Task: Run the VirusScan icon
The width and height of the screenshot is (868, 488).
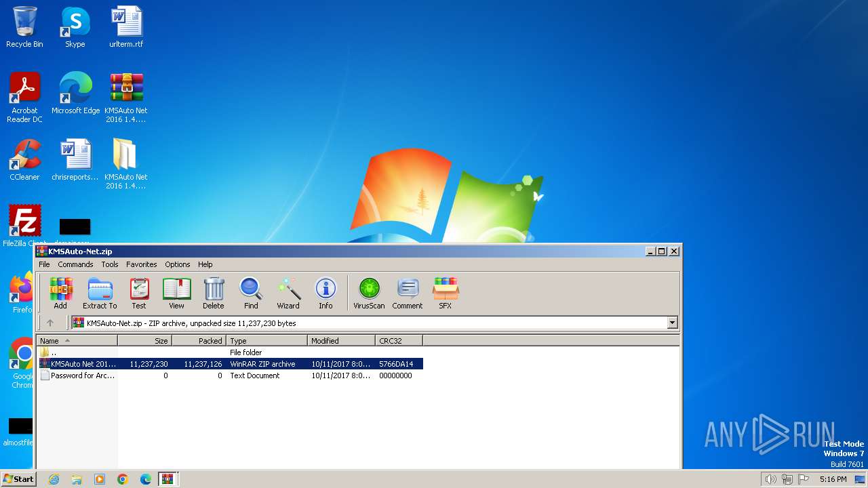Action: (x=369, y=293)
